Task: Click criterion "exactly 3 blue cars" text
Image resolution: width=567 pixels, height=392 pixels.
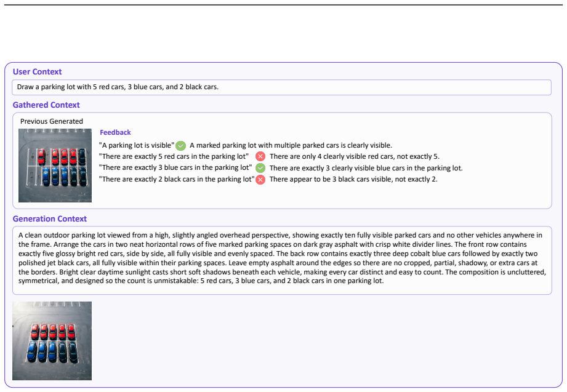Action: point(175,167)
